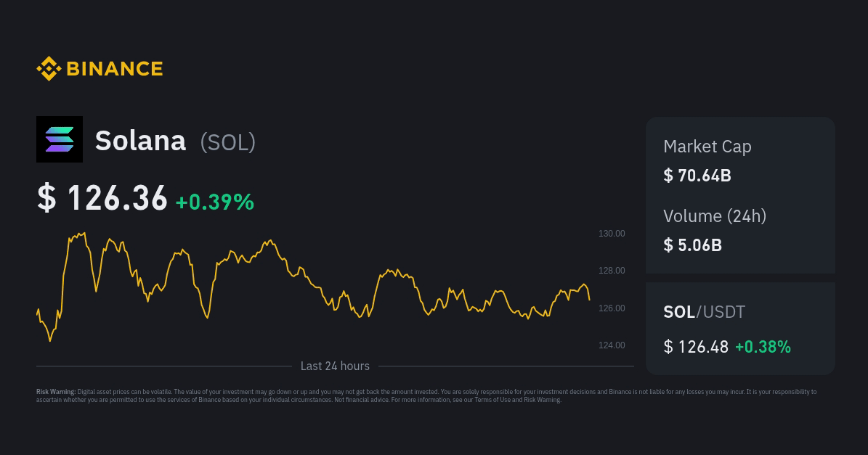Screen dimensions: 868x455
Task: Click the +0.39% price change
Action: (215, 202)
